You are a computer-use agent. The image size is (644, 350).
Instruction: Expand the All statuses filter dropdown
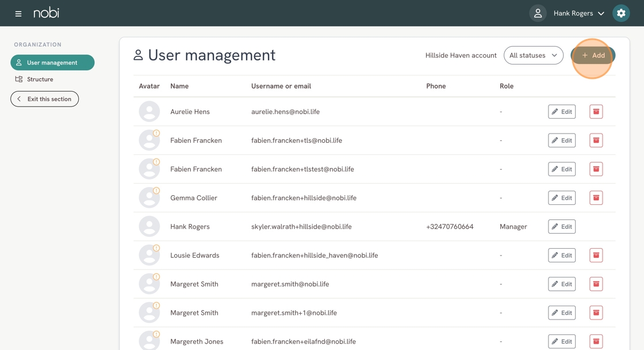point(533,55)
